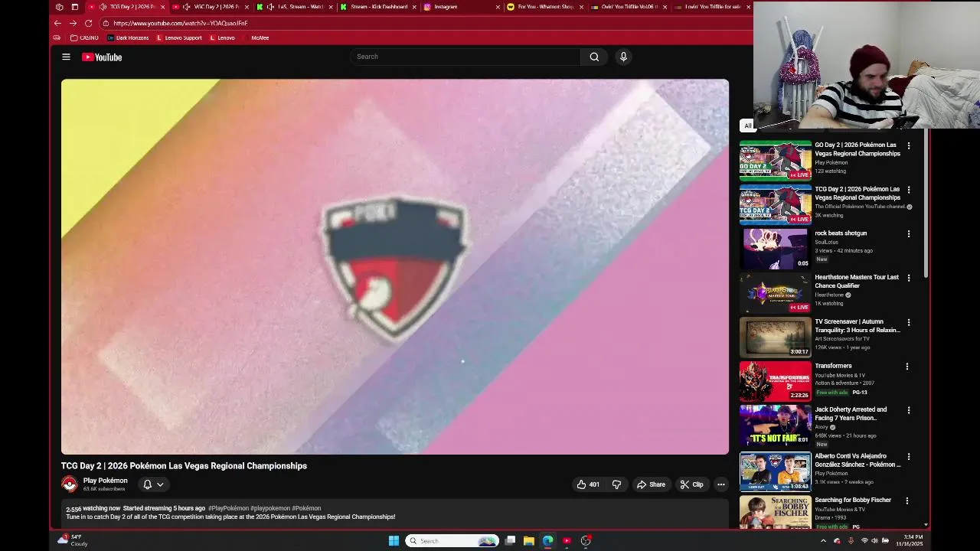
Task: Open the Windows Start menu
Action: (394, 541)
